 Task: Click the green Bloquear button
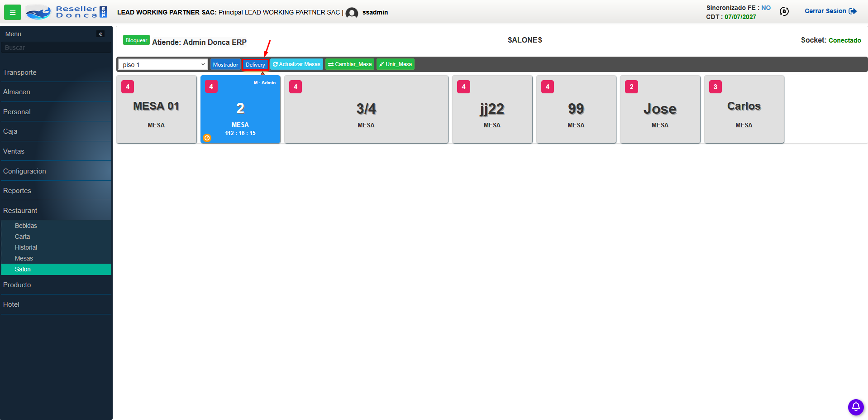pyautogui.click(x=136, y=40)
